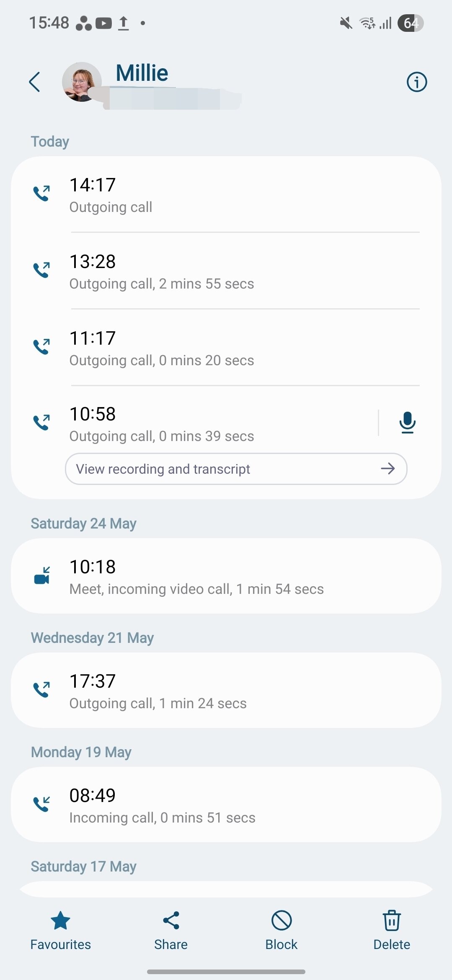Select the 08:49 incoming call entry
The image size is (452, 980).
[x=226, y=805]
